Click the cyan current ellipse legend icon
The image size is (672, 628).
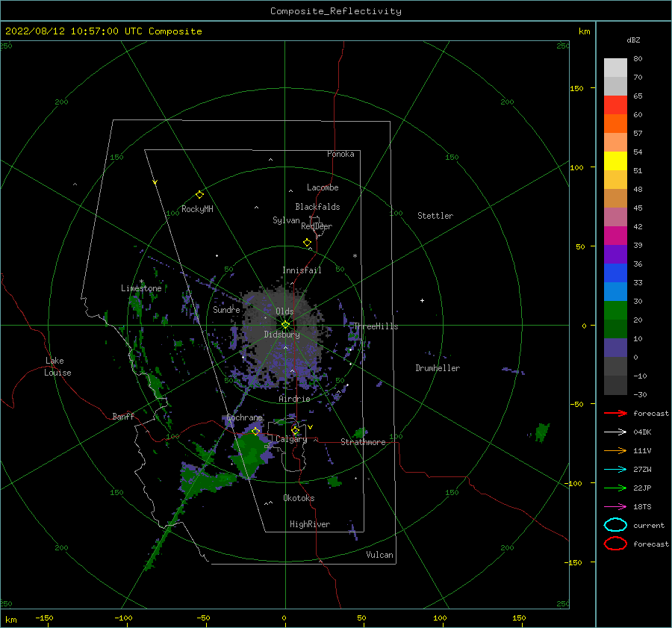615,525
